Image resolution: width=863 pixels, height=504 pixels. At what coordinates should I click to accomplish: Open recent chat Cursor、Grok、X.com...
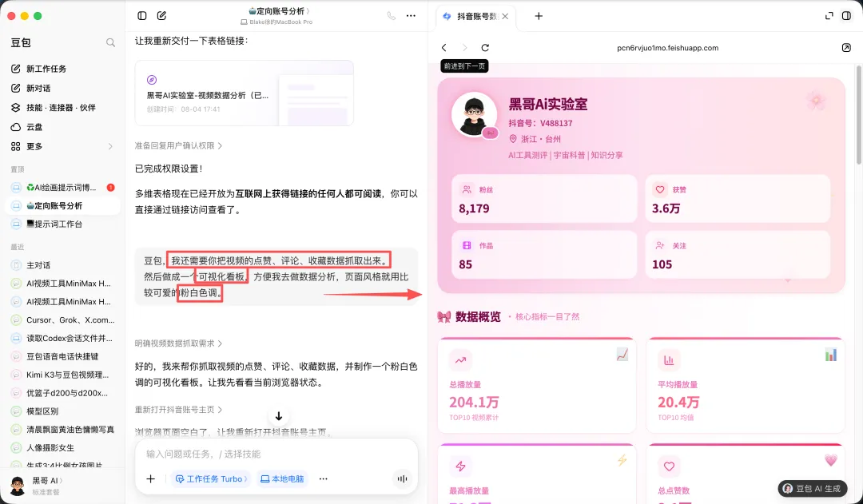coord(62,319)
